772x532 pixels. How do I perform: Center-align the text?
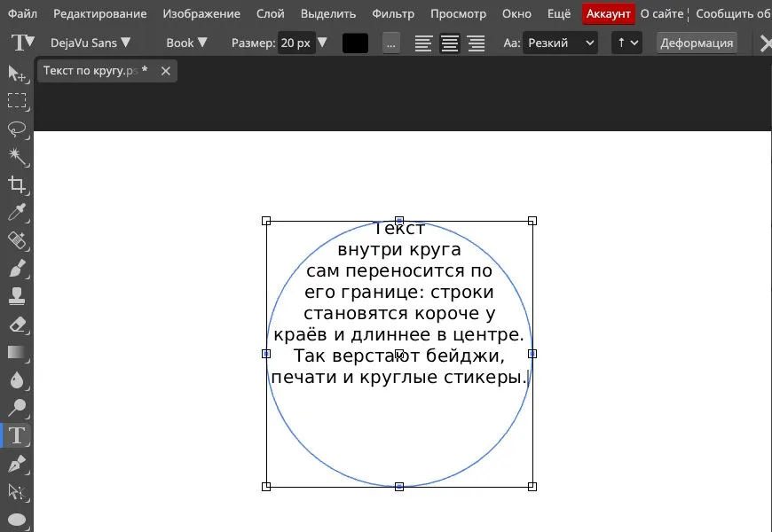pos(450,43)
